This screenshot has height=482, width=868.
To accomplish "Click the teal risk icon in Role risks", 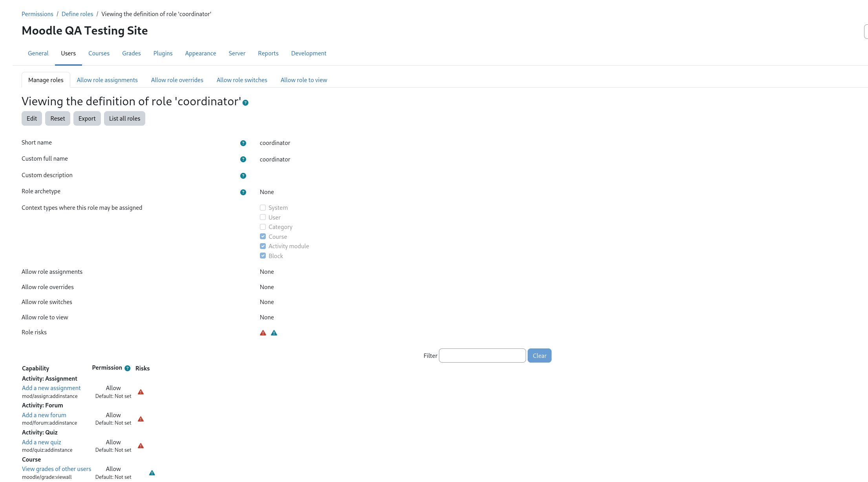I will pyautogui.click(x=274, y=333).
